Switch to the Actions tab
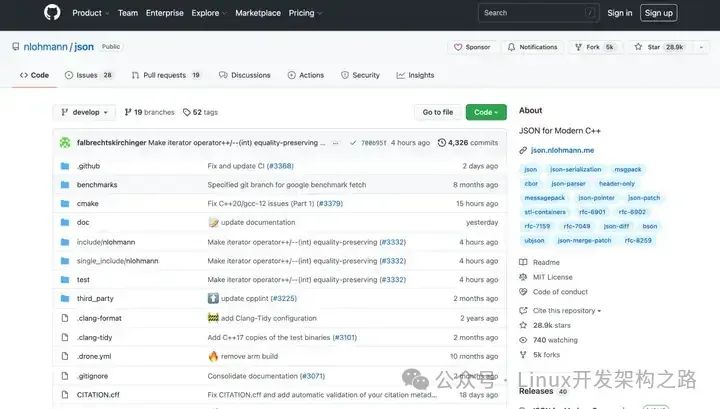This screenshot has width=720, height=409. pyautogui.click(x=306, y=75)
